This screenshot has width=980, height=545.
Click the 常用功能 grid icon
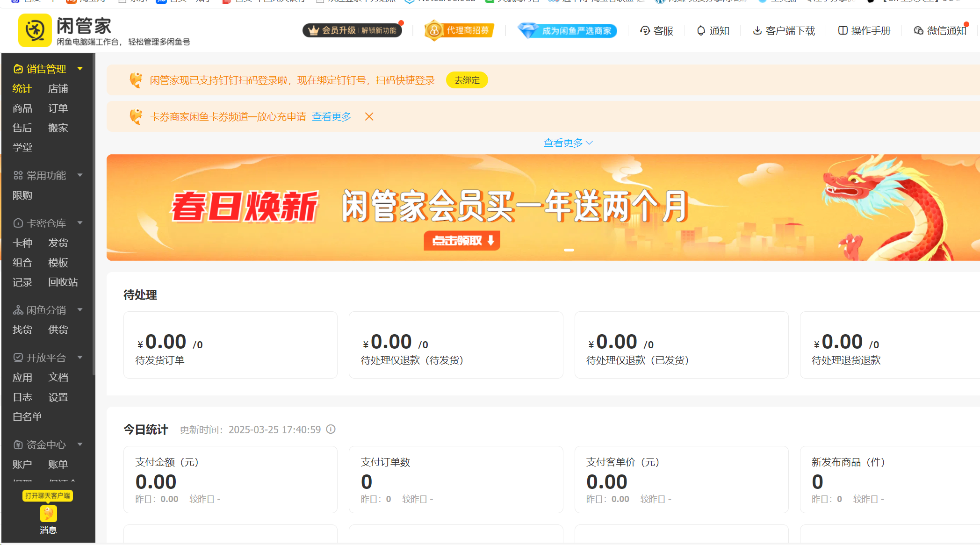tap(18, 176)
